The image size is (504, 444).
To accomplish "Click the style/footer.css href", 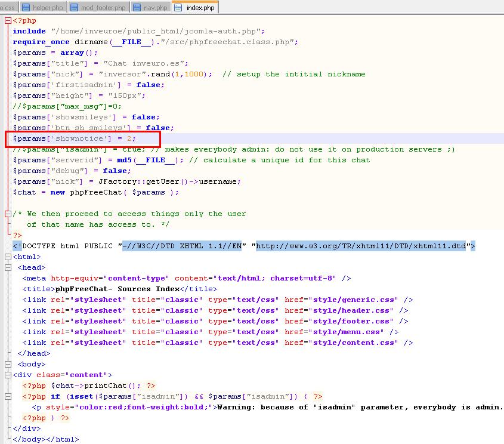I will point(351,321).
